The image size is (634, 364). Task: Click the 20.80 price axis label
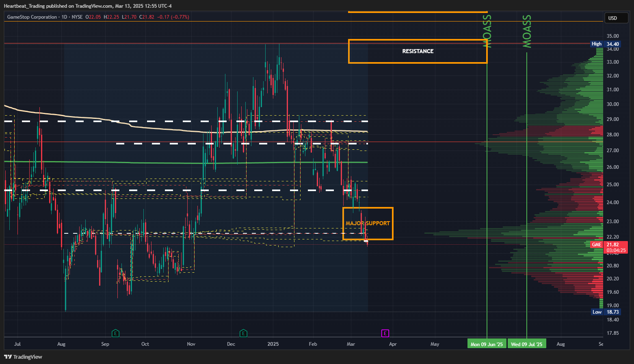613,266
